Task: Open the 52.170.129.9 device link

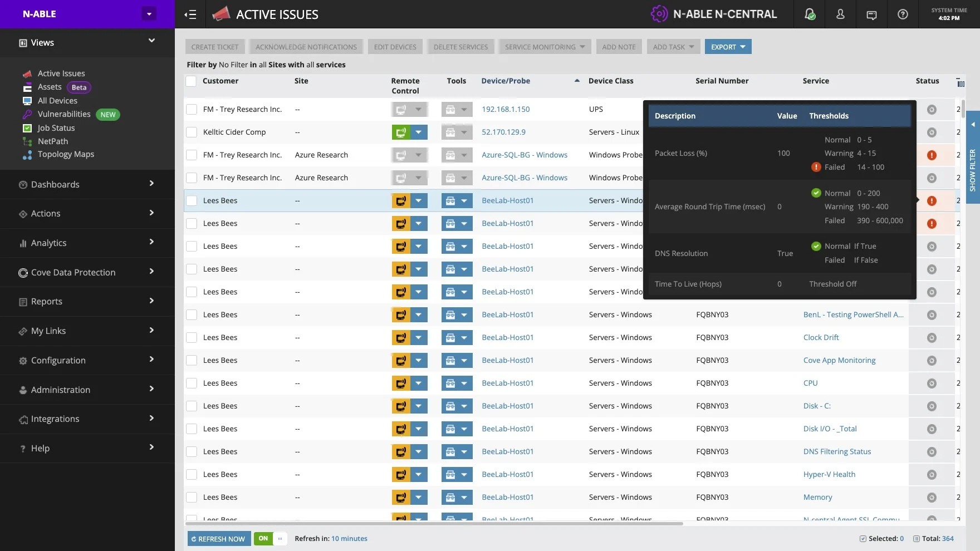Action: click(x=503, y=132)
